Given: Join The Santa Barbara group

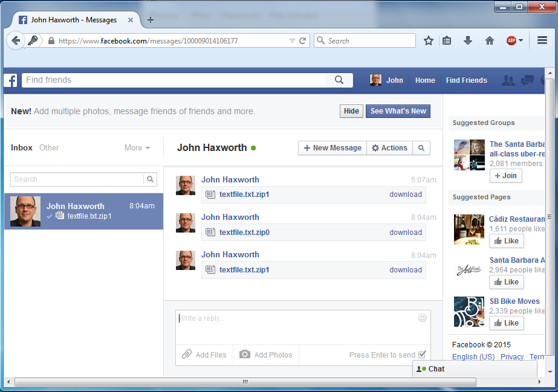Looking at the screenshot, I should pyautogui.click(x=505, y=176).
